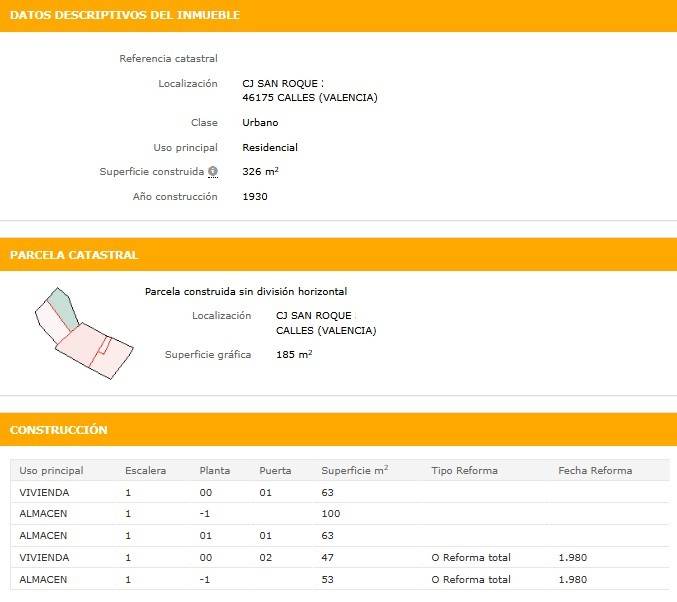This screenshot has width=677, height=602.
Task: Click reform date 1.980 in the ALMACEN 53 row
Action: pyautogui.click(x=573, y=580)
